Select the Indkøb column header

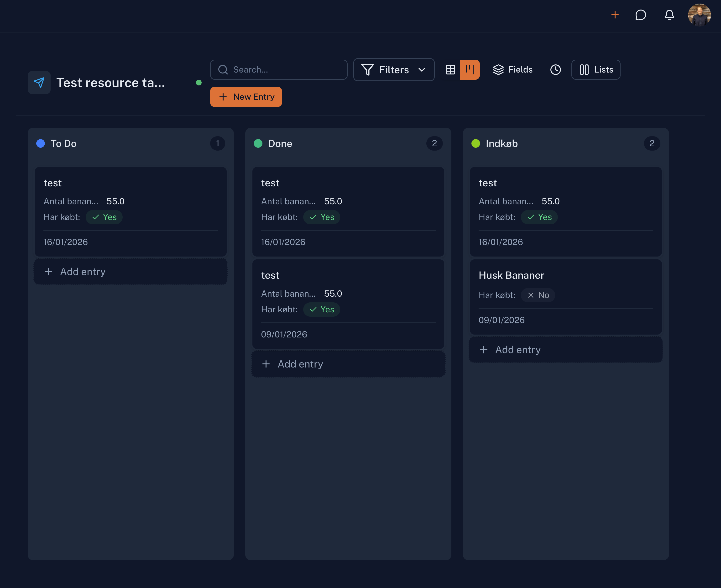(501, 143)
